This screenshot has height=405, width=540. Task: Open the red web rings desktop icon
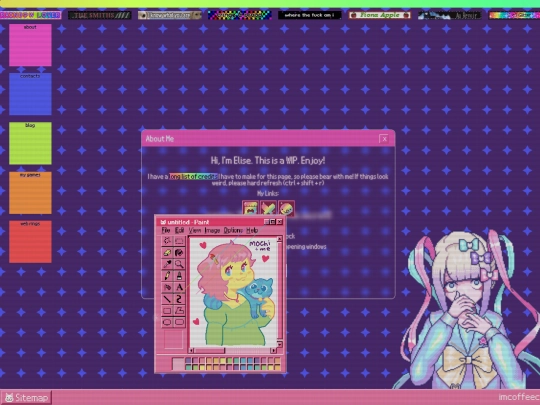click(x=30, y=242)
